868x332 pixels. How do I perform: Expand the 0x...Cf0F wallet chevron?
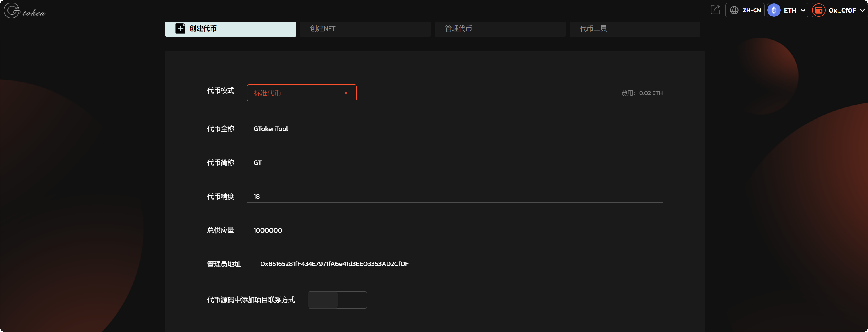tap(862, 11)
